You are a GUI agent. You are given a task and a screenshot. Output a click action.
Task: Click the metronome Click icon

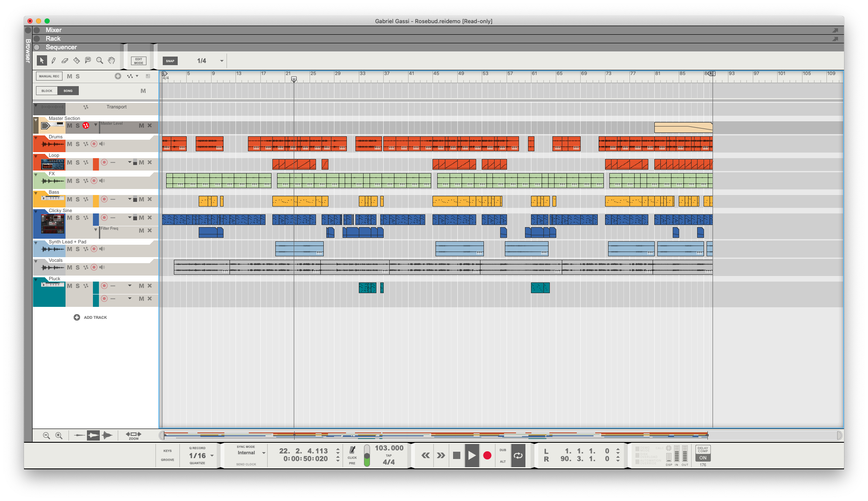[x=352, y=450]
